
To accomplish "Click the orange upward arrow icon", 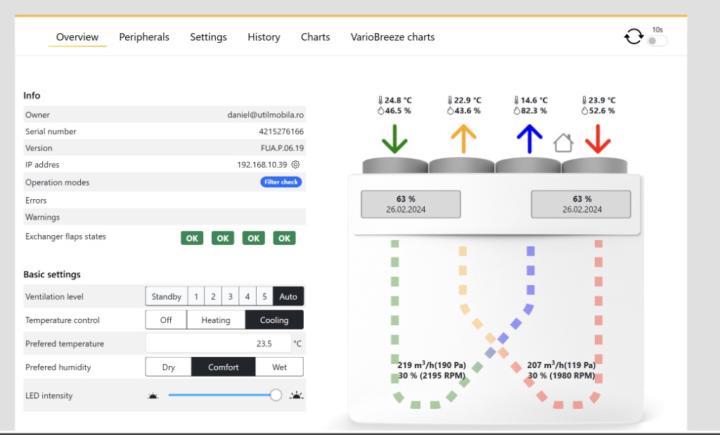I will [463, 139].
